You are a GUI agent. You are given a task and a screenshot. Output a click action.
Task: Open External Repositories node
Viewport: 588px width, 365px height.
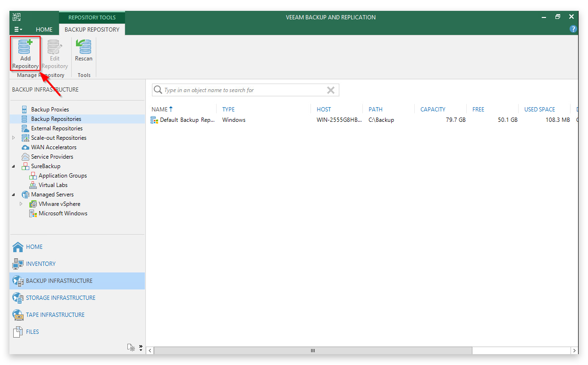point(57,128)
